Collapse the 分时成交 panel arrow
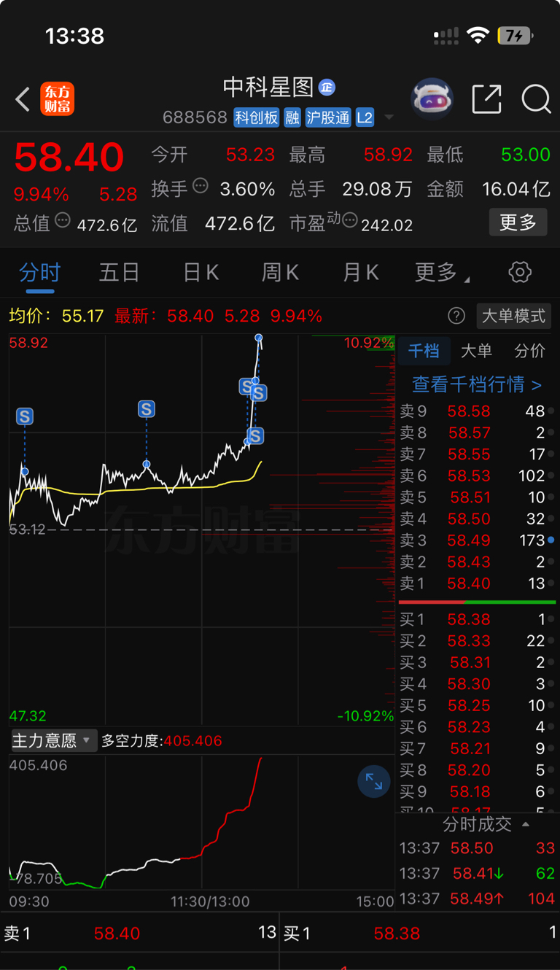The image size is (560, 970). (526, 824)
